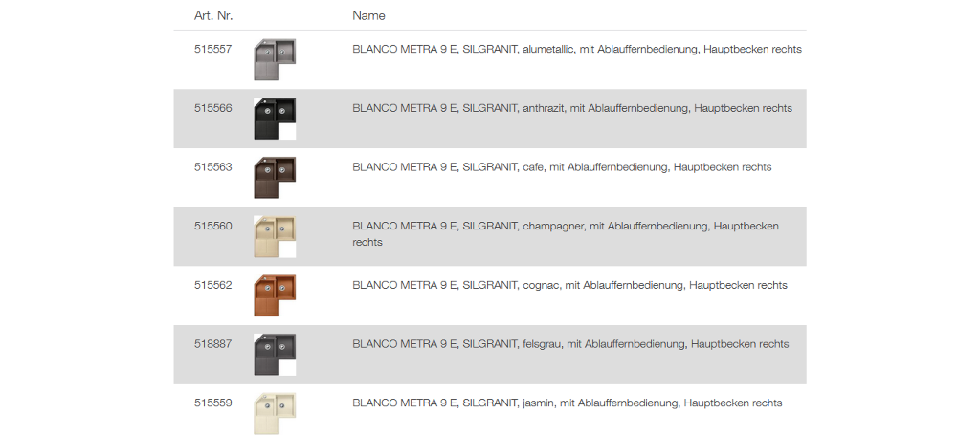The height and width of the screenshot is (436, 980).
Task: Select article number 515557
Action: click(213, 49)
